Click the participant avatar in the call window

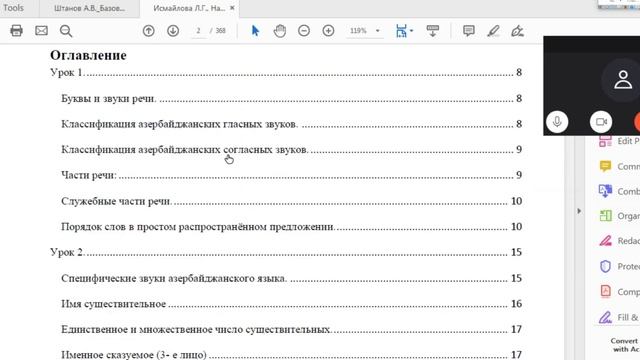coord(622,80)
